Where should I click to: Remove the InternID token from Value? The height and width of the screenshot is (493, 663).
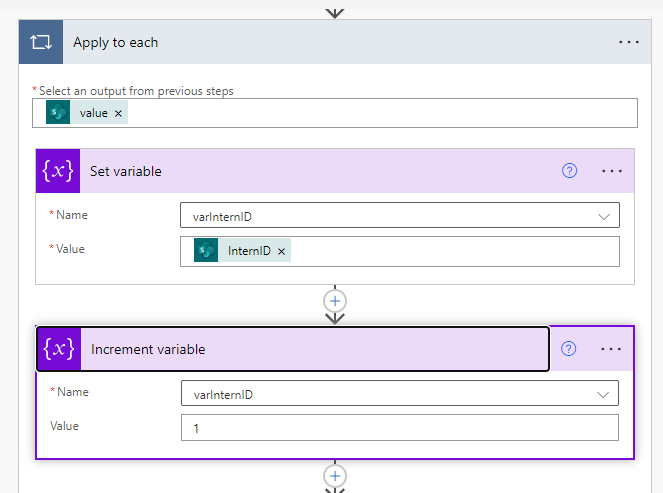tap(282, 251)
